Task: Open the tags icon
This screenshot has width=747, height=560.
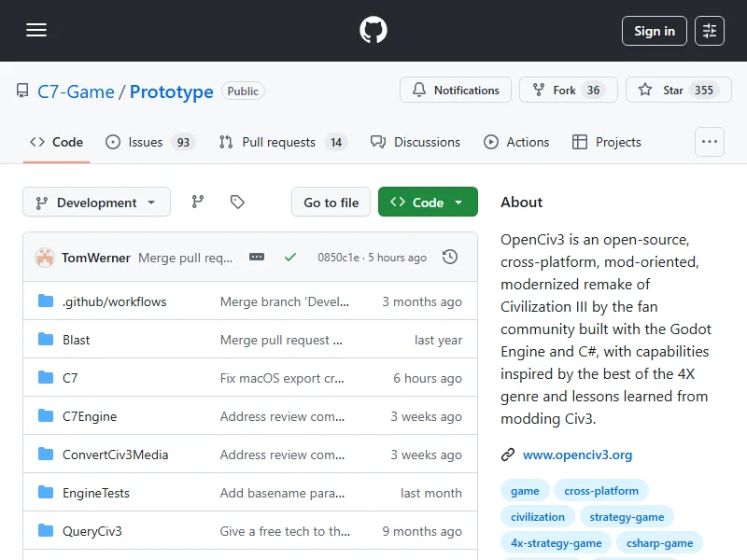Action: 237,202
